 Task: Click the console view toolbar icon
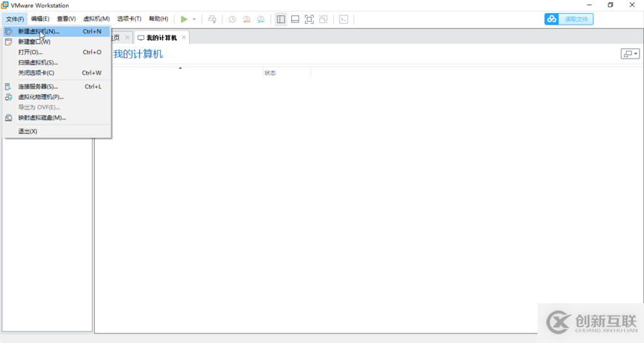coord(344,20)
